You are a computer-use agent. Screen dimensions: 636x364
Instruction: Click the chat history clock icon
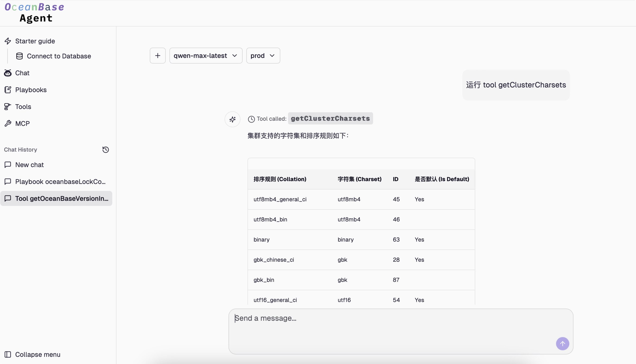pos(105,149)
